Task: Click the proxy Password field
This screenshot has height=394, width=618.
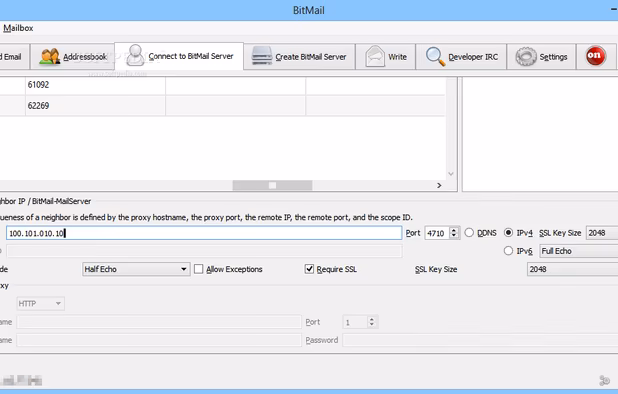Action: tap(480, 340)
